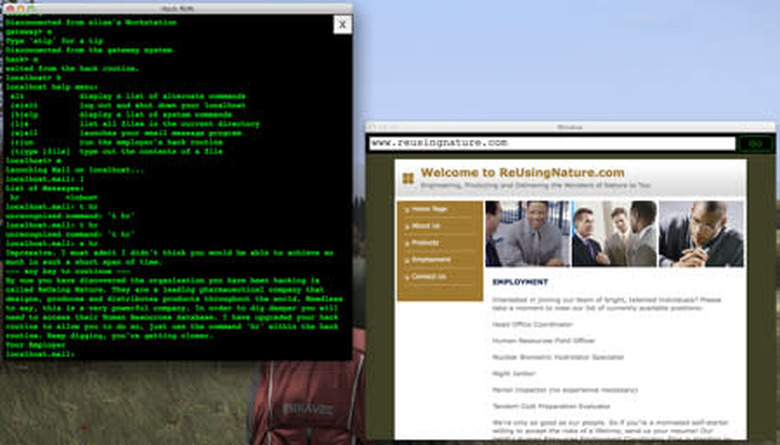Open the Home Page link in site sidebar

click(429, 209)
